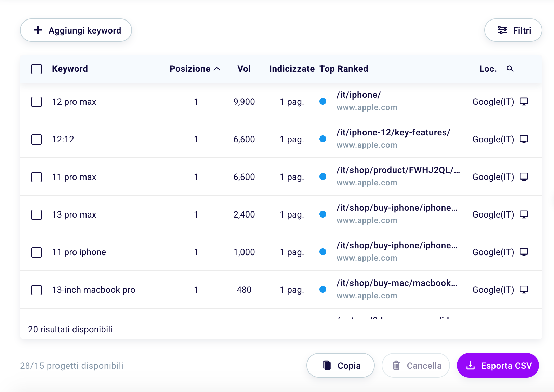Image resolution: width=554 pixels, height=392 pixels.
Task: Click the Cancella trash button
Action: pyautogui.click(x=415, y=366)
